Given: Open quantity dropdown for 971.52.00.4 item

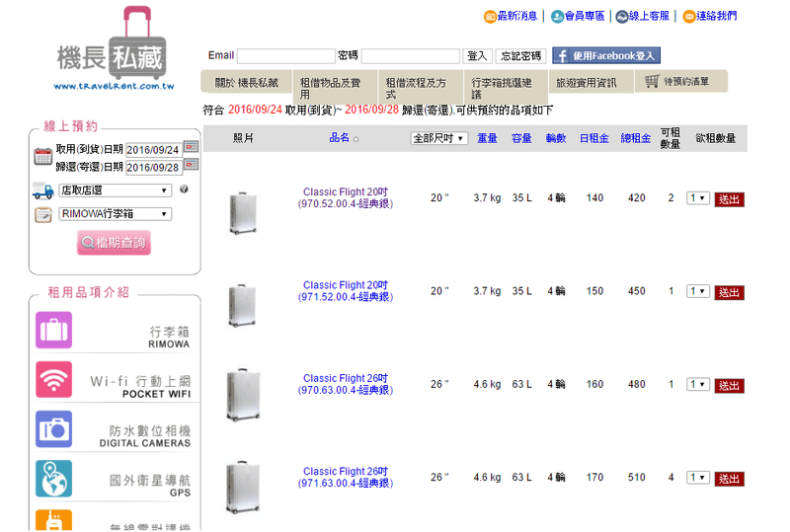Looking at the screenshot, I should (698, 291).
